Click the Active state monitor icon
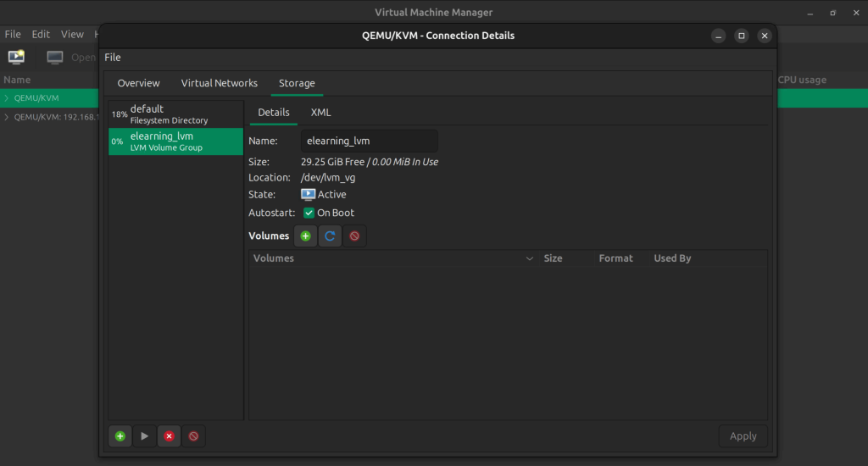The image size is (868, 466). [308, 194]
